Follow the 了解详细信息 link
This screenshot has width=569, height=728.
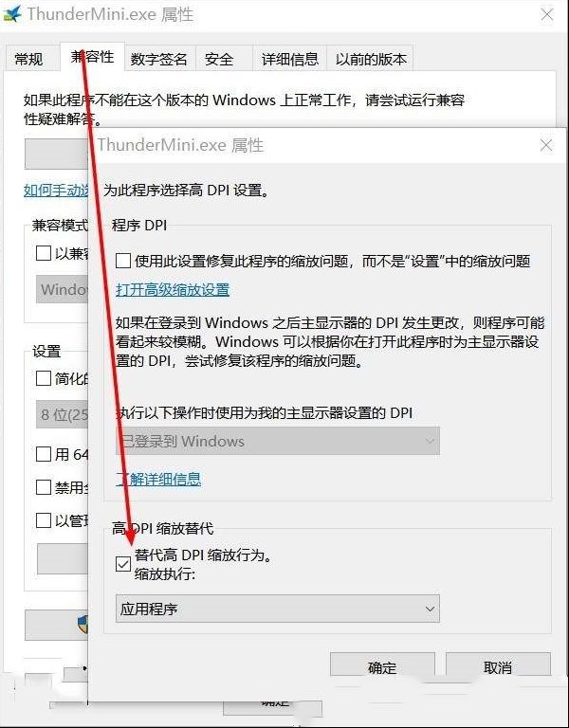pyautogui.click(x=158, y=479)
